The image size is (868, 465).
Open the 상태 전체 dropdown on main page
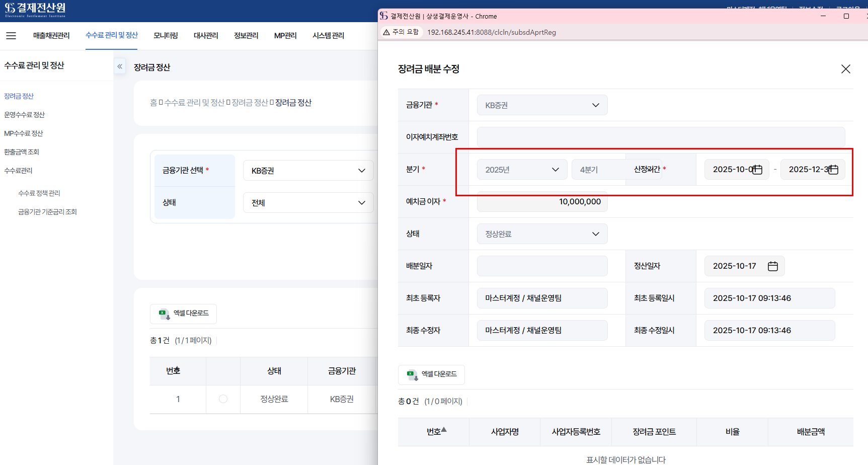point(308,203)
